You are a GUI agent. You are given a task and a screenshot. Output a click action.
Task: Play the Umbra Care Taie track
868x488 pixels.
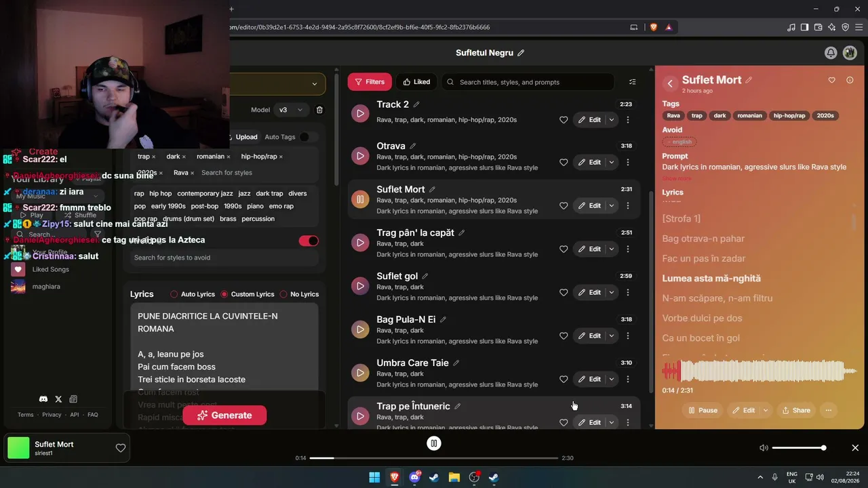tap(360, 373)
